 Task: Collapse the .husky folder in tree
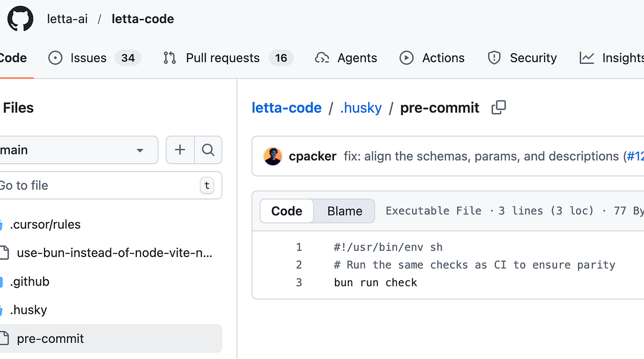point(28,310)
